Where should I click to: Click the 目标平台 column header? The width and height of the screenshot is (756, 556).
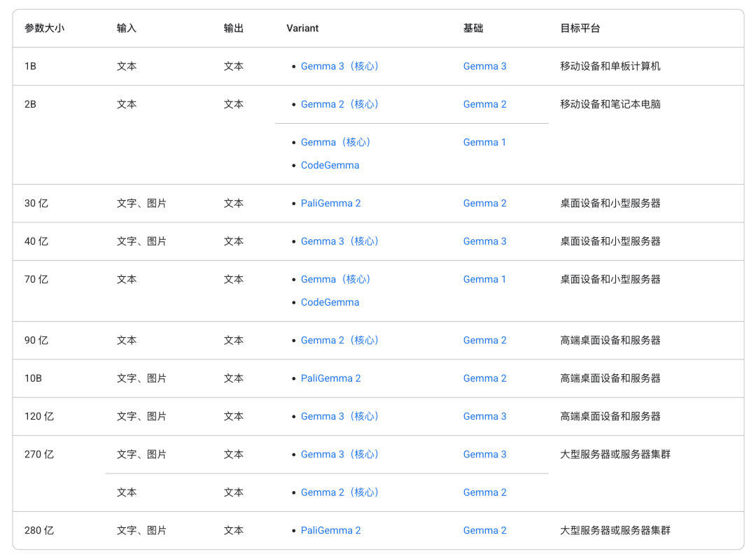[x=580, y=29]
